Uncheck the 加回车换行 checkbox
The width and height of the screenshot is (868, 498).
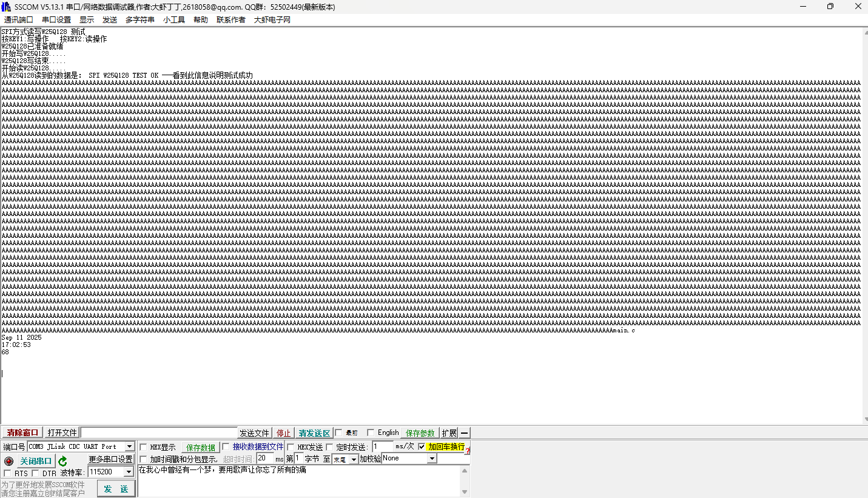pos(422,447)
